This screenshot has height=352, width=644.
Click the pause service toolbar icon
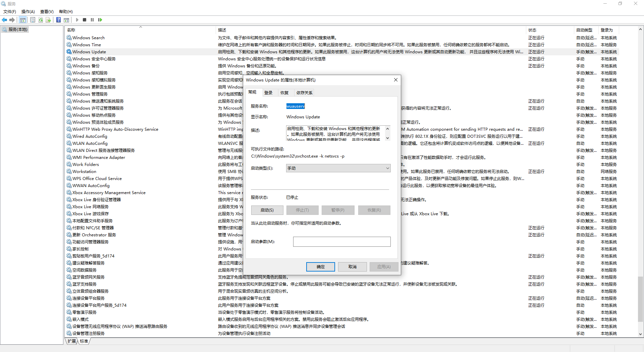tap(92, 20)
